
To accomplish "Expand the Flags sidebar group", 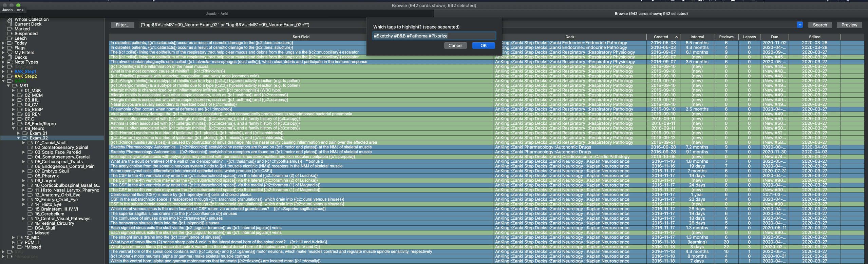I will (3, 48).
